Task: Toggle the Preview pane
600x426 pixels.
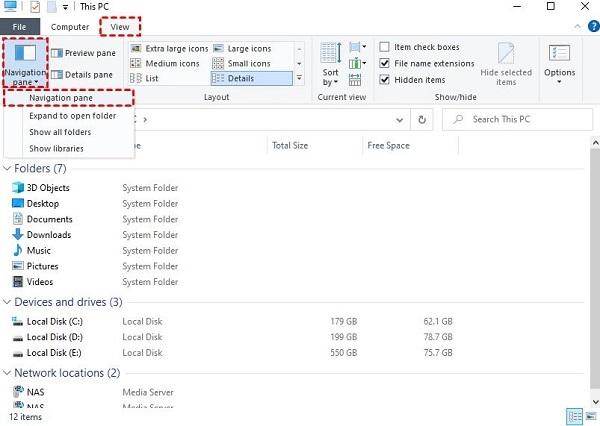Action: (x=83, y=53)
